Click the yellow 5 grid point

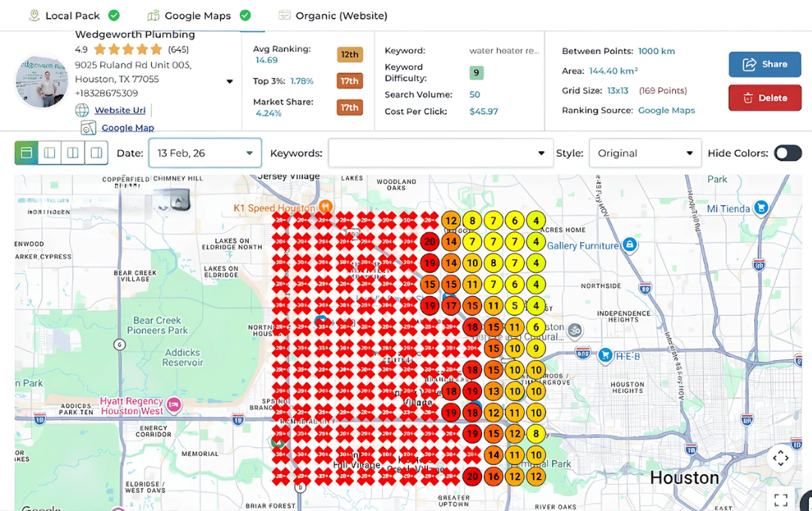coord(515,305)
